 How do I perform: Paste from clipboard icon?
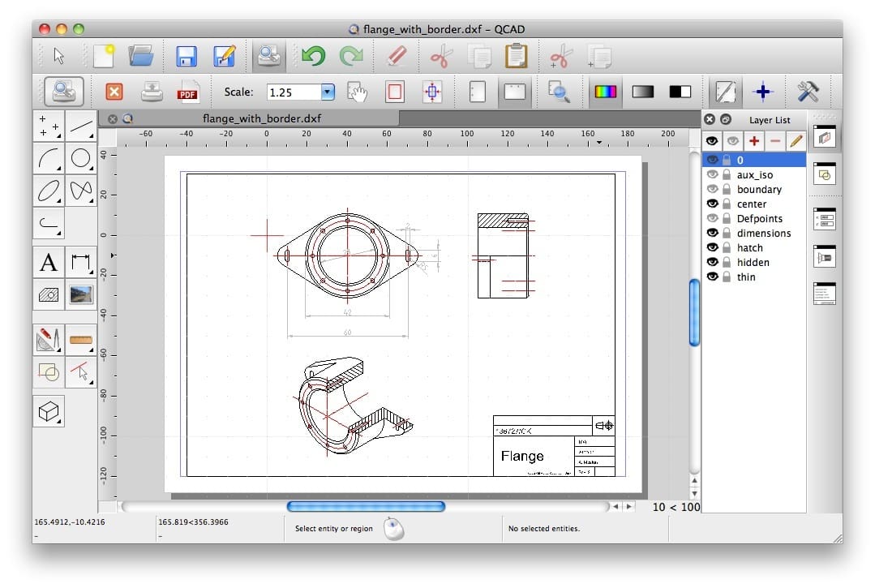517,56
